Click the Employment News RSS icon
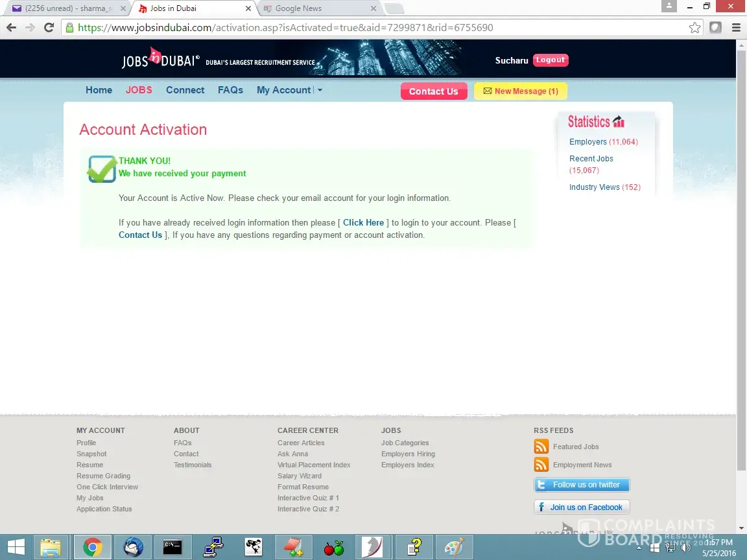The image size is (747, 560). pos(541,465)
